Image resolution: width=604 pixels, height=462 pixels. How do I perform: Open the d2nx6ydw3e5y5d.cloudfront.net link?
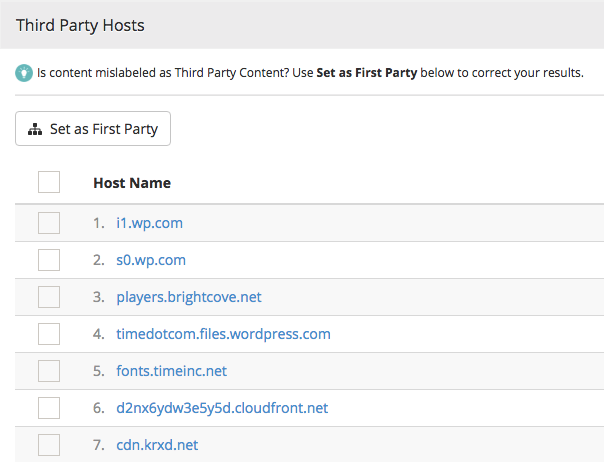[222, 408]
